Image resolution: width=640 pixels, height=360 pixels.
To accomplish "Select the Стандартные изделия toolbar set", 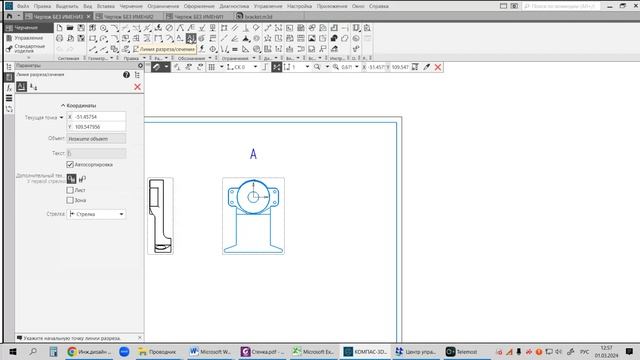I will 28,49.
